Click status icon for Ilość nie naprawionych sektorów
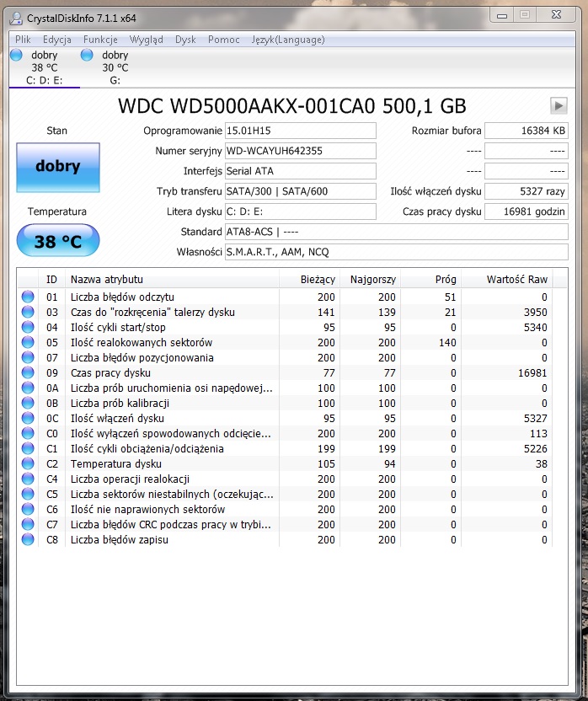The image size is (588, 701). click(28, 510)
